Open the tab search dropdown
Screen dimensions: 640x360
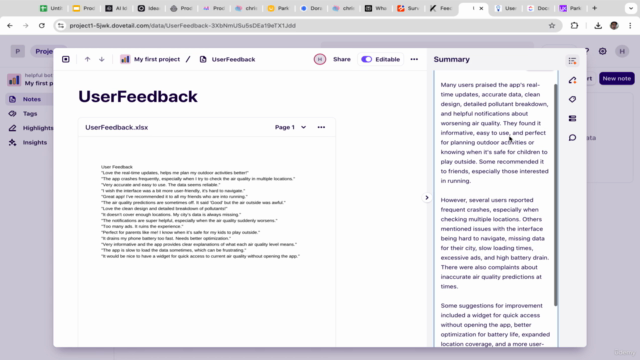click(x=631, y=8)
